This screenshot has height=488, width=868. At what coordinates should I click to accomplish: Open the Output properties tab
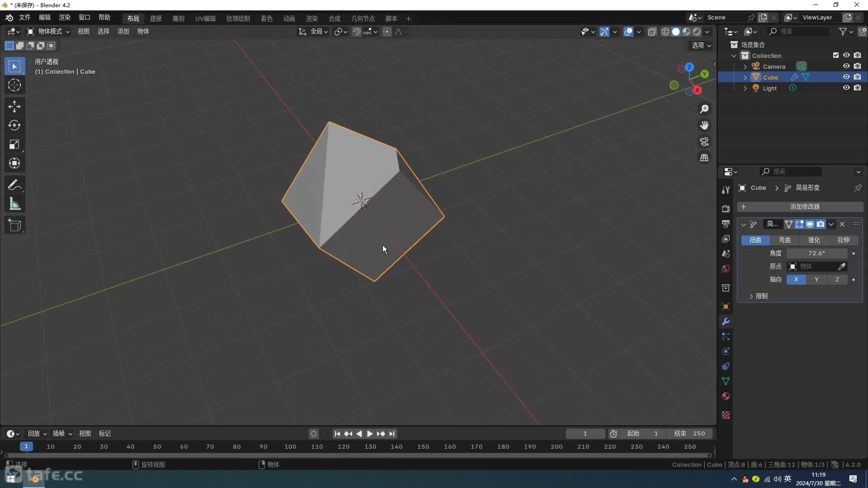click(726, 224)
